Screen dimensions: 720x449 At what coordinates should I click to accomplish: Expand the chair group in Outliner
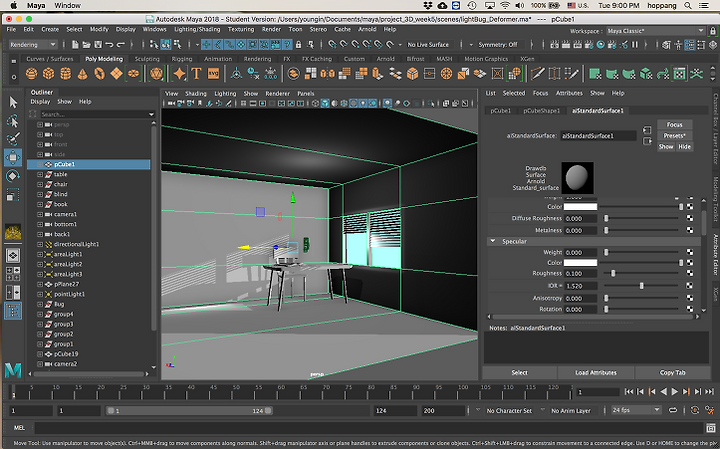pos(39,184)
